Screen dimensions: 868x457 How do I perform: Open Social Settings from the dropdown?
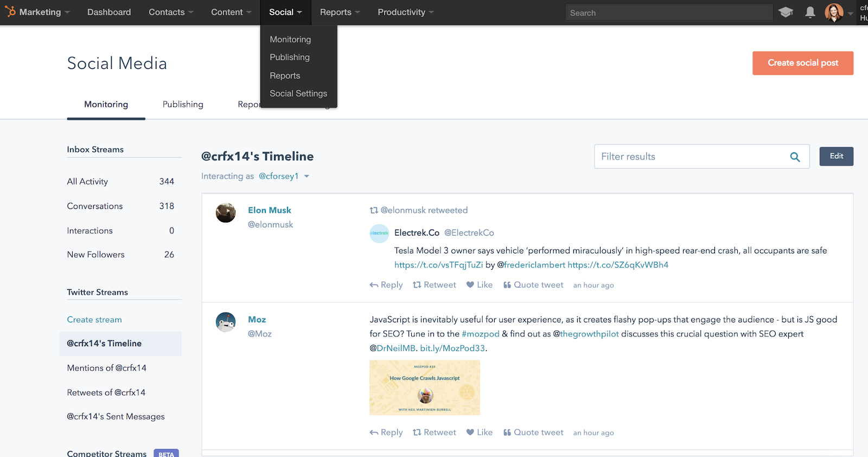[x=298, y=94]
